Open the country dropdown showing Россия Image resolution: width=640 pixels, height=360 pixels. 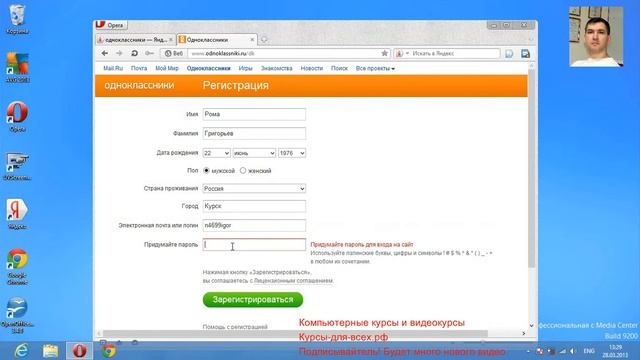point(254,189)
